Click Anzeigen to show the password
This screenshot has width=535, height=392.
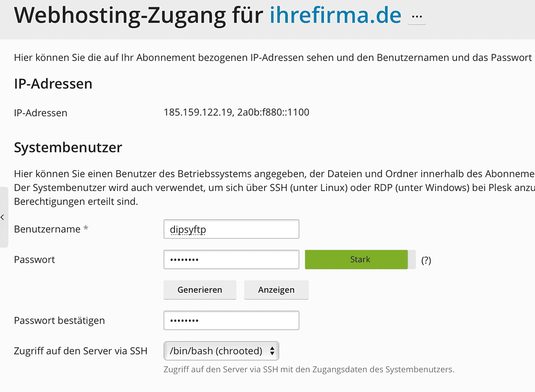(x=276, y=290)
